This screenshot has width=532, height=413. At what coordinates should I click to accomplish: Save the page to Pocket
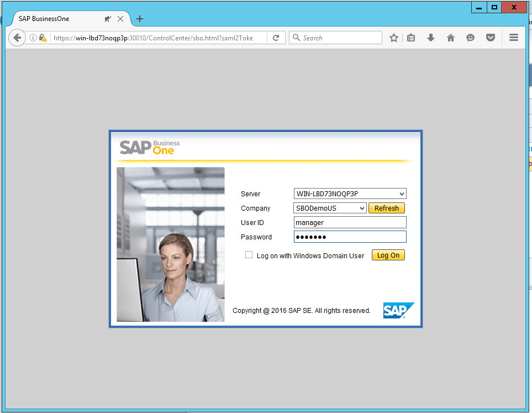pos(490,37)
